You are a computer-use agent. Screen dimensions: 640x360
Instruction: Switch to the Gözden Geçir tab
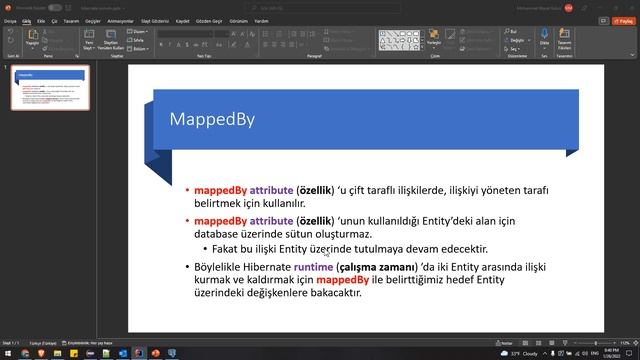(209, 21)
